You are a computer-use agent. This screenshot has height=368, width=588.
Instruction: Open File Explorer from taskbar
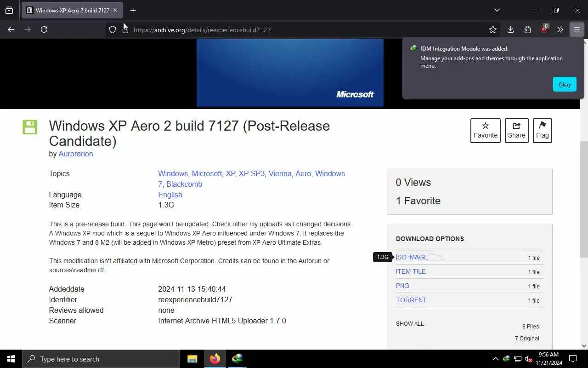tap(192, 359)
